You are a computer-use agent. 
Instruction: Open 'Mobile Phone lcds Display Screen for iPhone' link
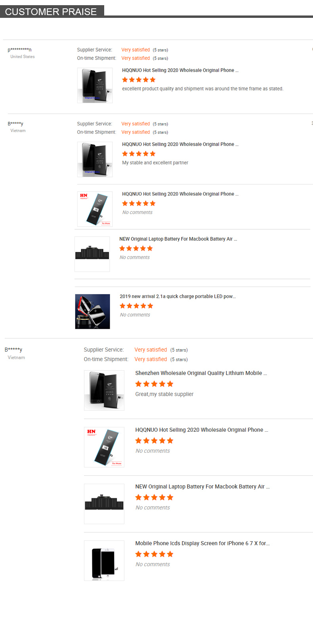(x=202, y=543)
